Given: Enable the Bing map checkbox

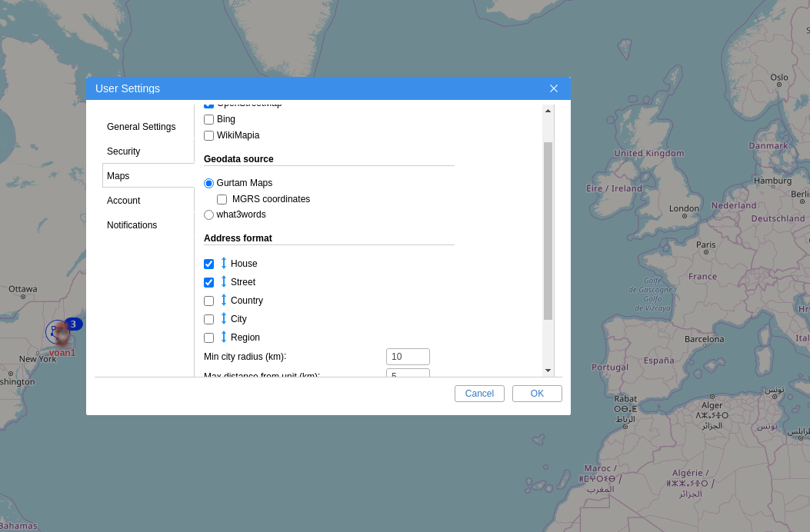Looking at the screenshot, I should point(209,120).
